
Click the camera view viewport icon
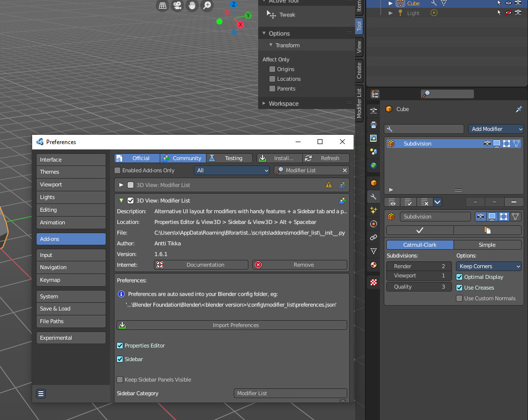coord(177,5)
